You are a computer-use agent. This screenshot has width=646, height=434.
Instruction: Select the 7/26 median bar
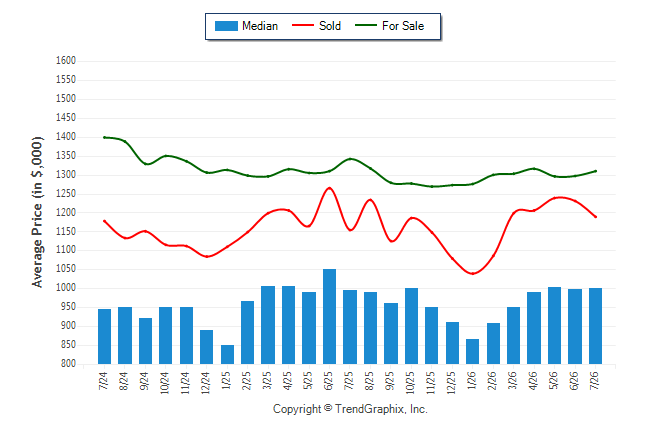[595, 326]
